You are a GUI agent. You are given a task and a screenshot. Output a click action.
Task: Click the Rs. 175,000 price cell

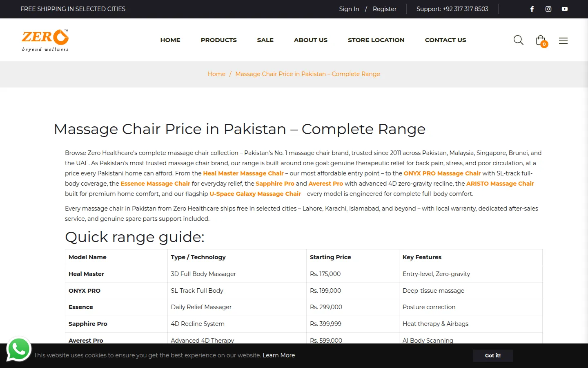pyautogui.click(x=353, y=274)
